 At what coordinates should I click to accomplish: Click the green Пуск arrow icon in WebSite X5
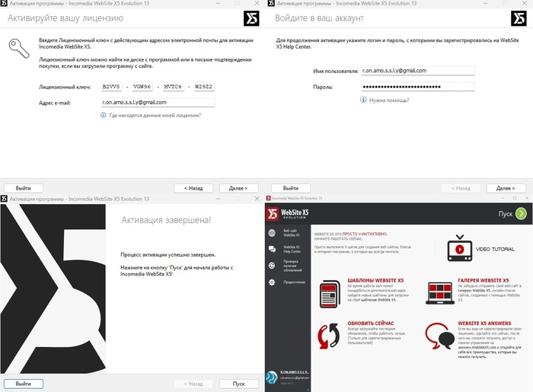[521, 214]
